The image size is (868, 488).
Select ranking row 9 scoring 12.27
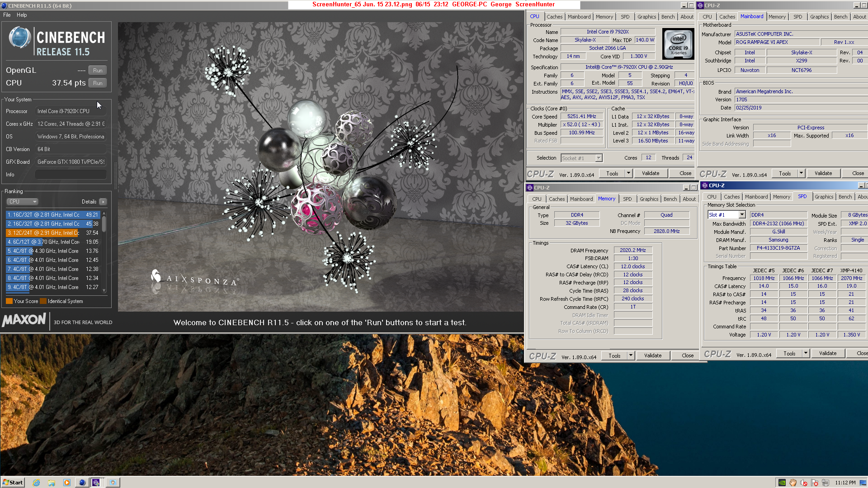pos(53,287)
